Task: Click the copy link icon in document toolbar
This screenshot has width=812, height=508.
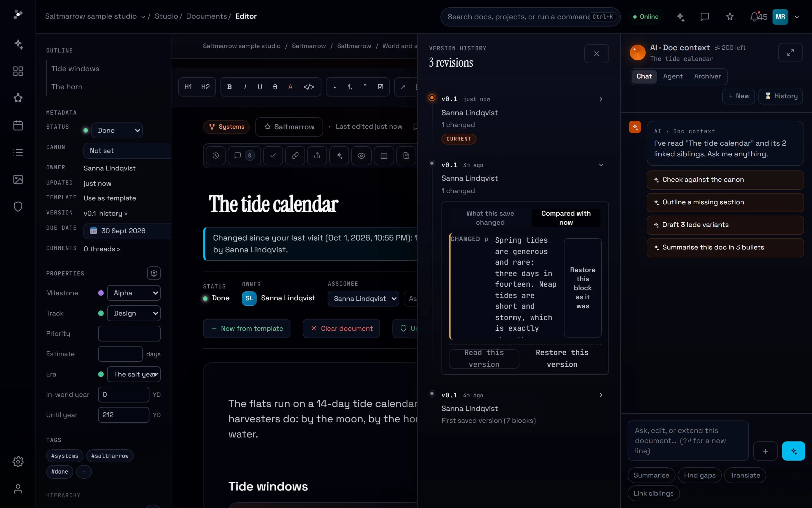Action: click(x=295, y=156)
